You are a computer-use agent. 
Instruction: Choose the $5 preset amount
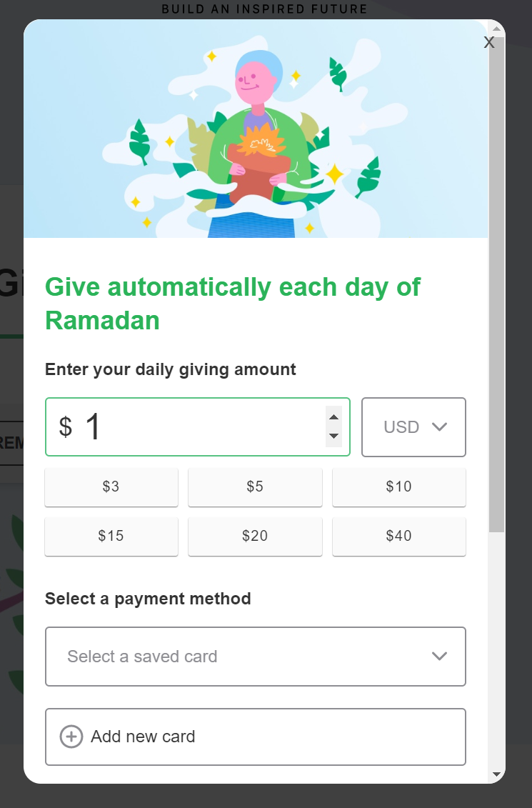255,487
